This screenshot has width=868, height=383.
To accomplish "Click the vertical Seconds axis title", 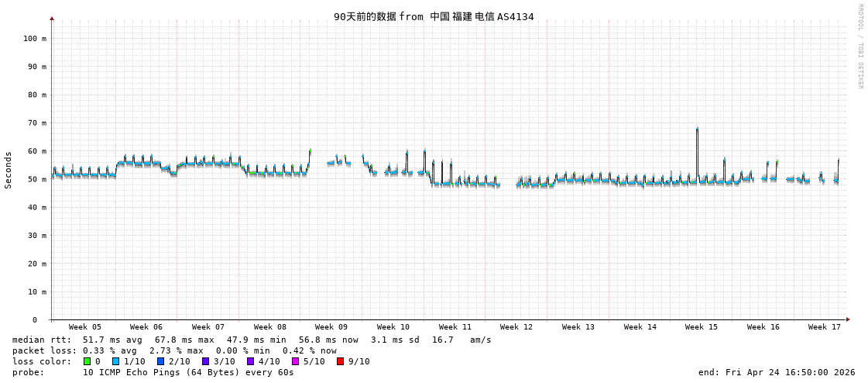I will point(9,170).
